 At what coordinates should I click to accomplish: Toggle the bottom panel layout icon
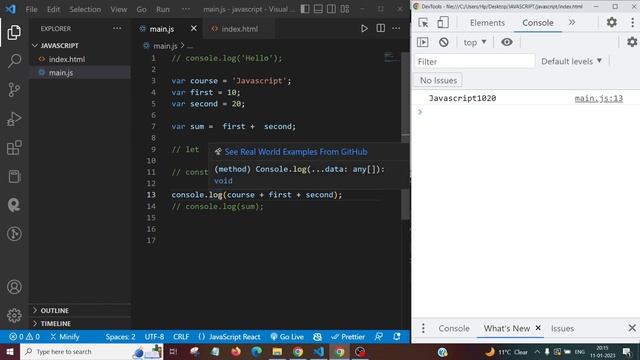coord(318,9)
